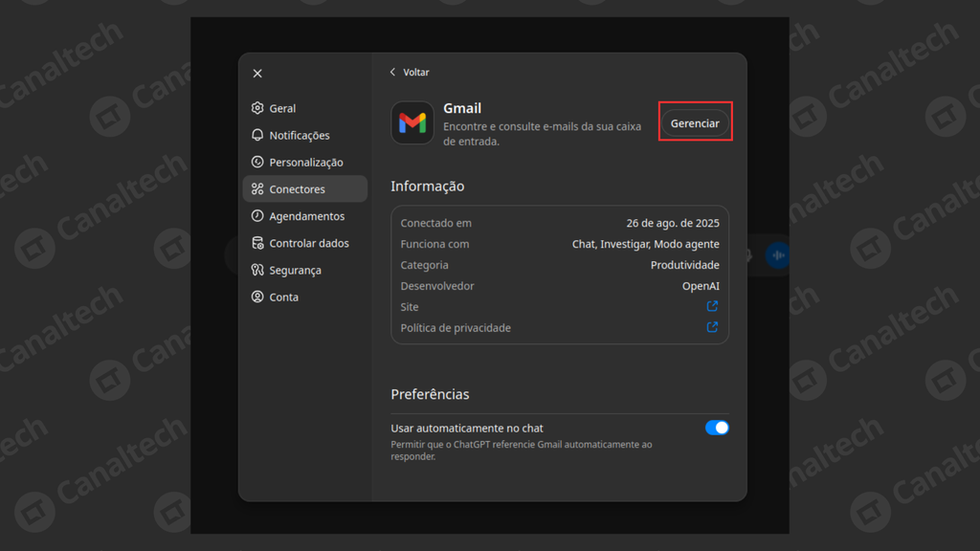Image resolution: width=980 pixels, height=551 pixels.
Task: Click the Geral gear icon
Action: coord(257,108)
